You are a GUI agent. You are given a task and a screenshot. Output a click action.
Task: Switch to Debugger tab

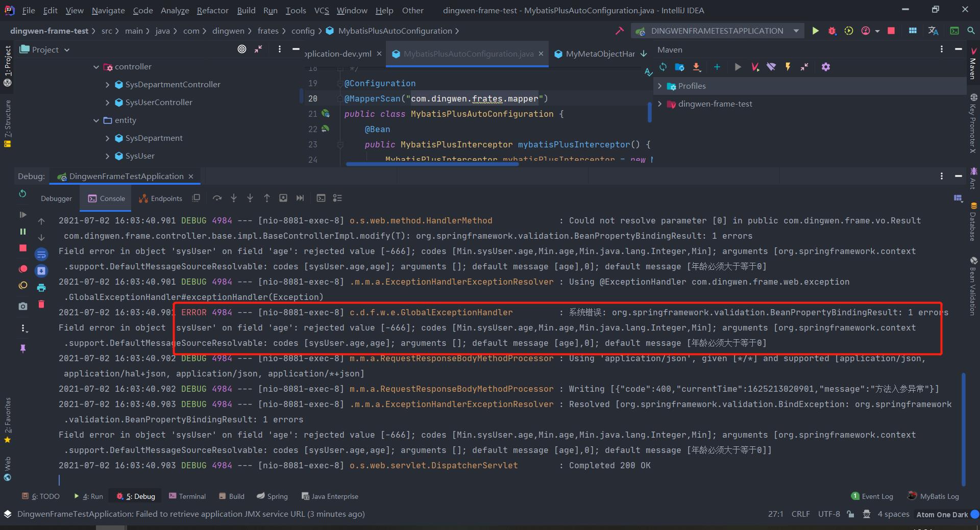56,198
